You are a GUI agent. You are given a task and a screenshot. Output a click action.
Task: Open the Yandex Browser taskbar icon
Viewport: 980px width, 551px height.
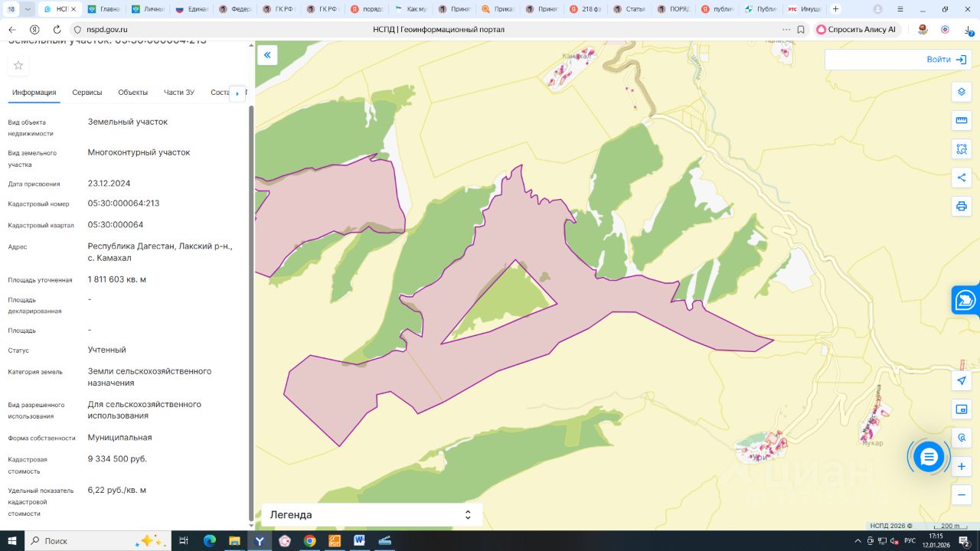[260, 541]
